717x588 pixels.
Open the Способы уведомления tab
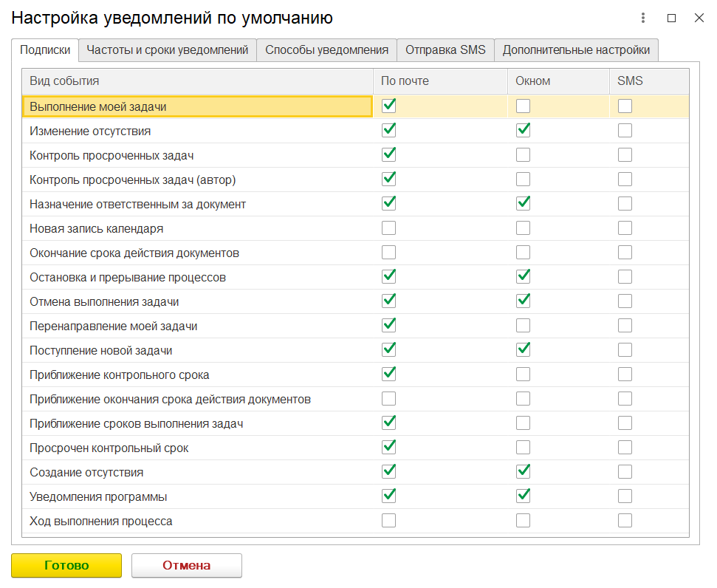coord(326,50)
